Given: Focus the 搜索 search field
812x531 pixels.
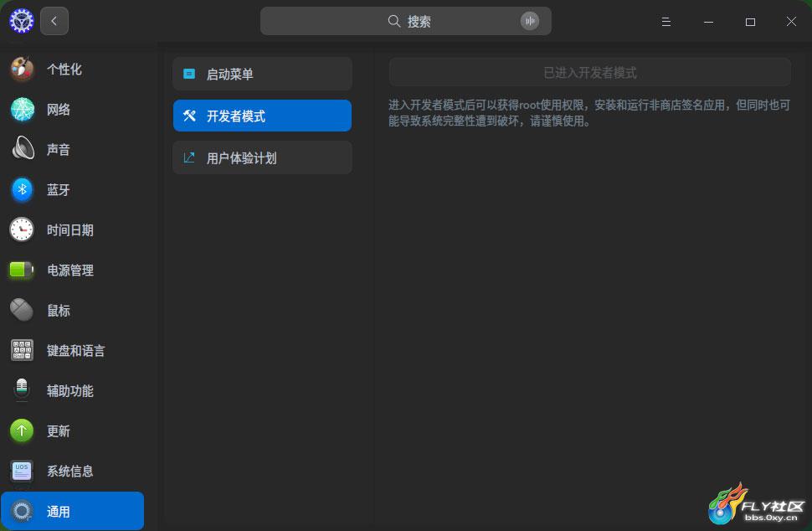Looking at the screenshot, I should coord(405,21).
